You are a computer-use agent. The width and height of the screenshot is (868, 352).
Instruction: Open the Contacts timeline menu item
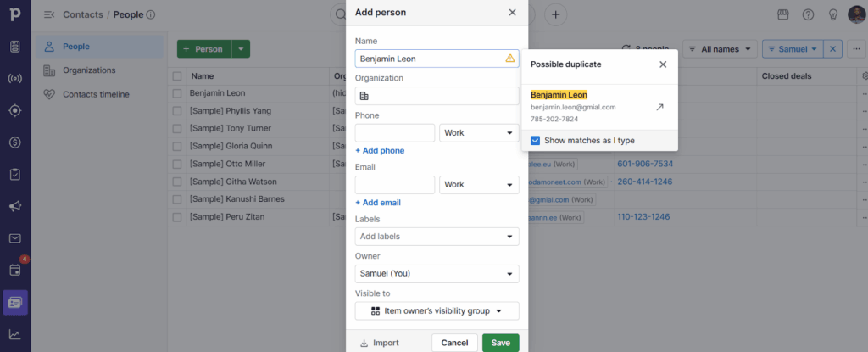pyautogui.click(x=96, y=94)
